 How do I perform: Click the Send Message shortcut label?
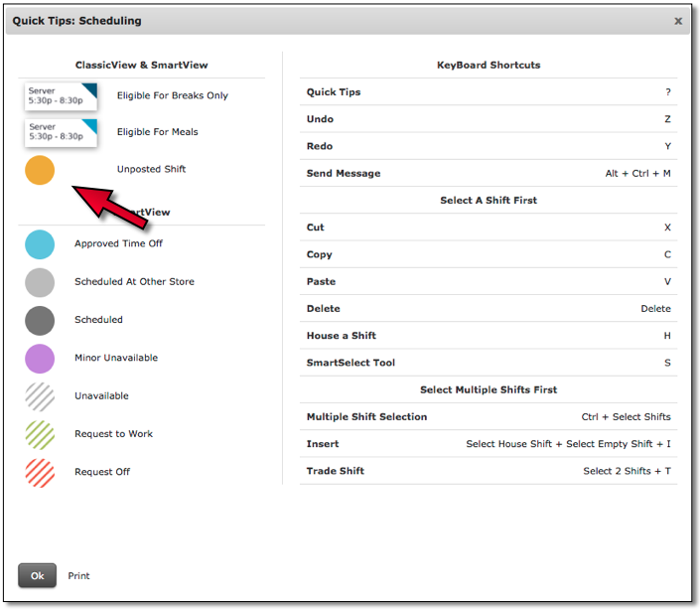344,173
